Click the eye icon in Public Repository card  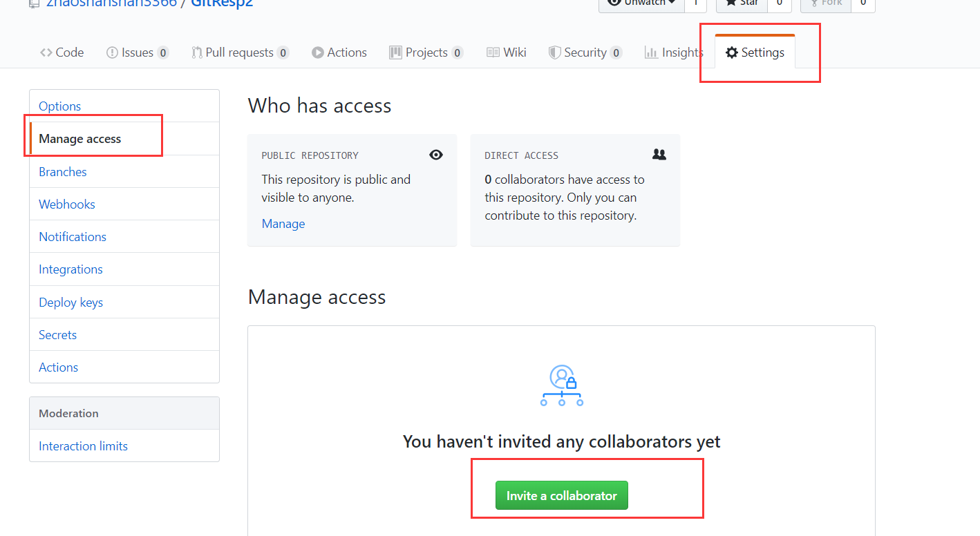click(436, 155)
